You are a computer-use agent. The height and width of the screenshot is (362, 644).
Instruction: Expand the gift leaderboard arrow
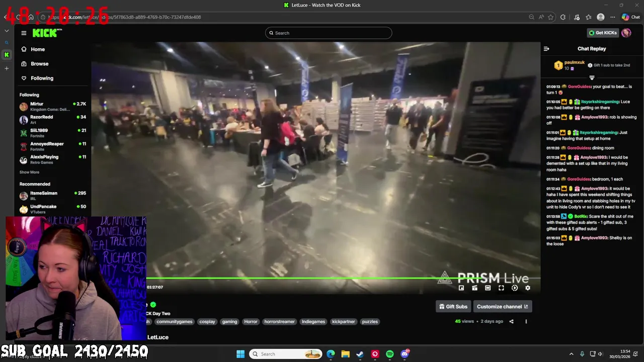coord(592,78)
